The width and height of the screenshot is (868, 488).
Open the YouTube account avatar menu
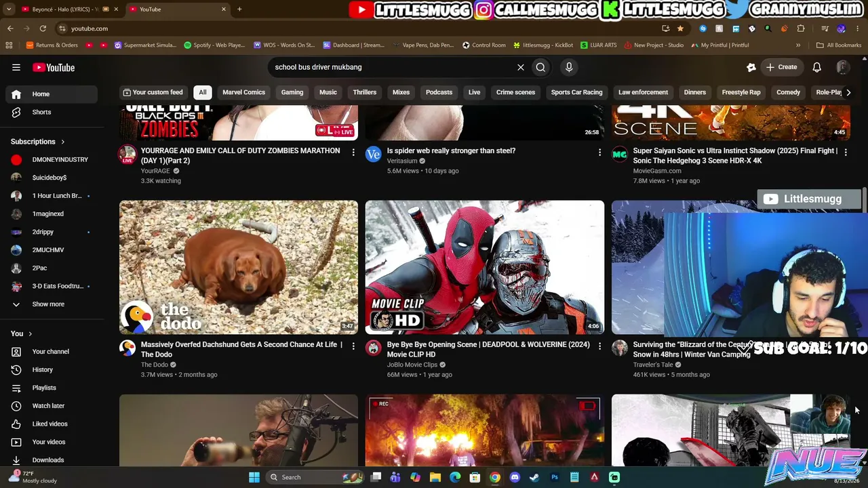[843, 67]
